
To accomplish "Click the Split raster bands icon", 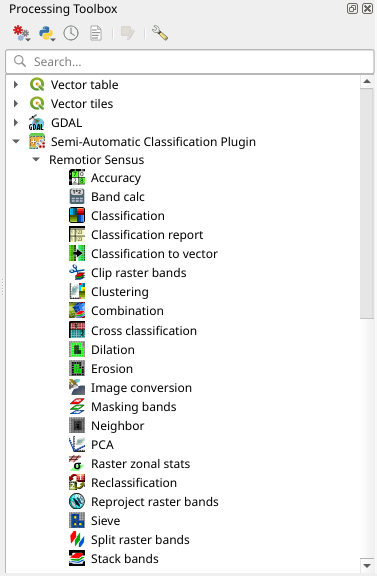I will tap(77, 540).
